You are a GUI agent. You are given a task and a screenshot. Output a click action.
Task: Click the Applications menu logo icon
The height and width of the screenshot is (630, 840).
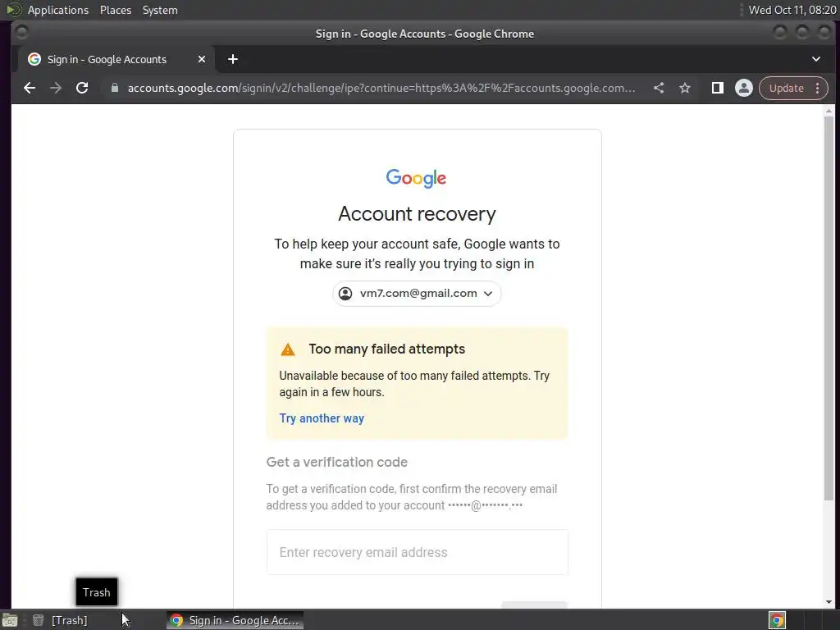[x=13, y=10]
